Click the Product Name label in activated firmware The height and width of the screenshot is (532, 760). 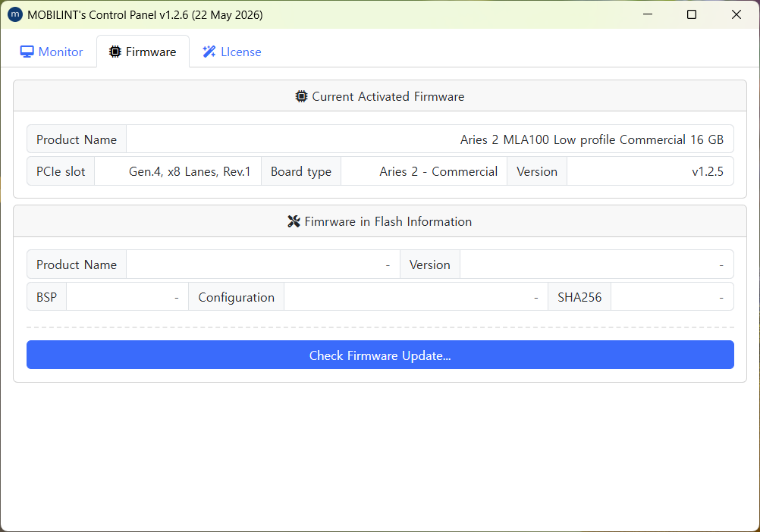click(x=77, y=139)
